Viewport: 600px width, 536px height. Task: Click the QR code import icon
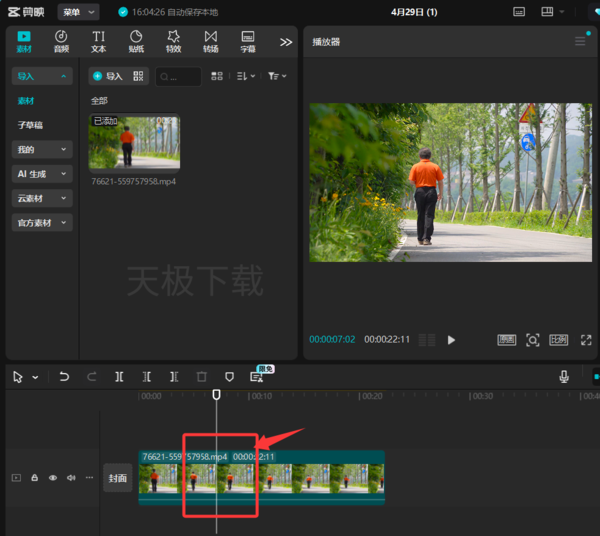pos(138,76)
